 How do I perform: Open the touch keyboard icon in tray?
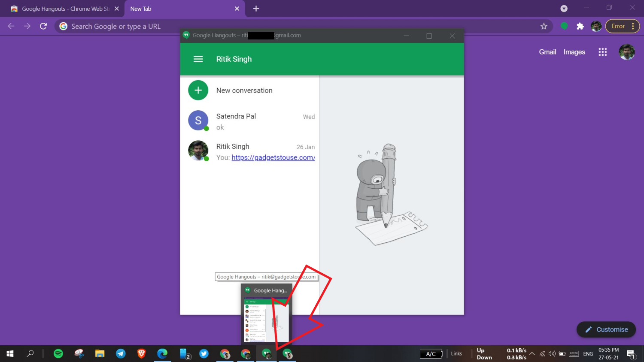coord(574,354)
